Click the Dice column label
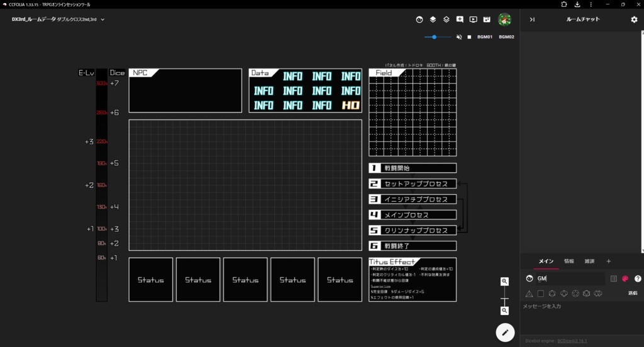 (x=117, y=73)
